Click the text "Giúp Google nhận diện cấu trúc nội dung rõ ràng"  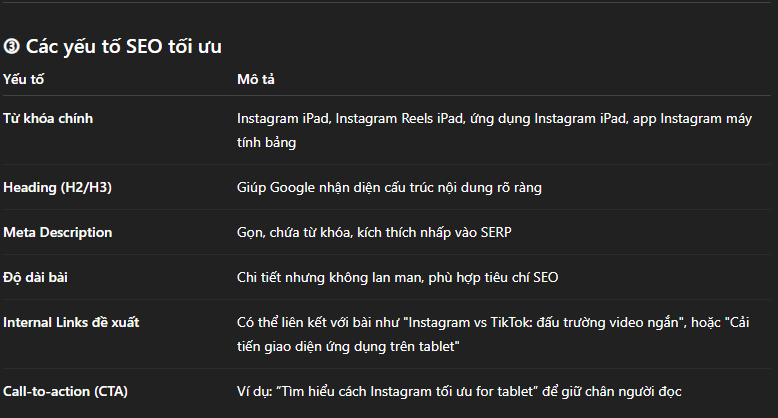click(389, 188)
